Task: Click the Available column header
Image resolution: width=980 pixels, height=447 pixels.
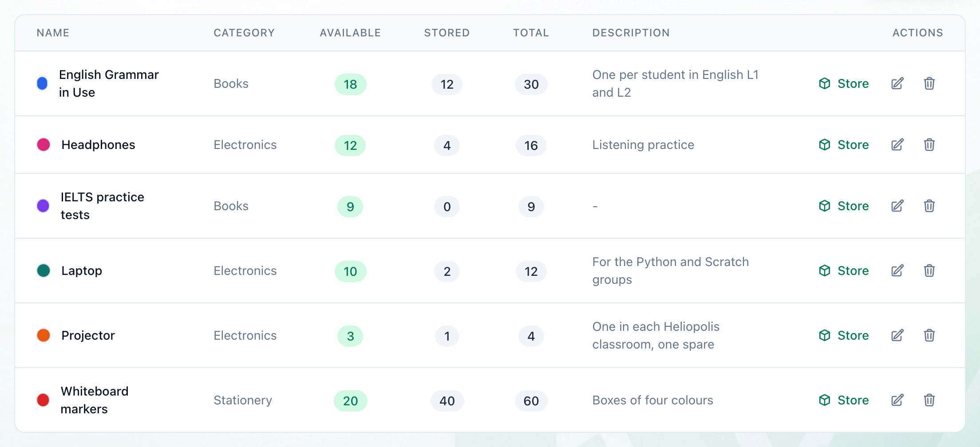Action: pos(350,33)
